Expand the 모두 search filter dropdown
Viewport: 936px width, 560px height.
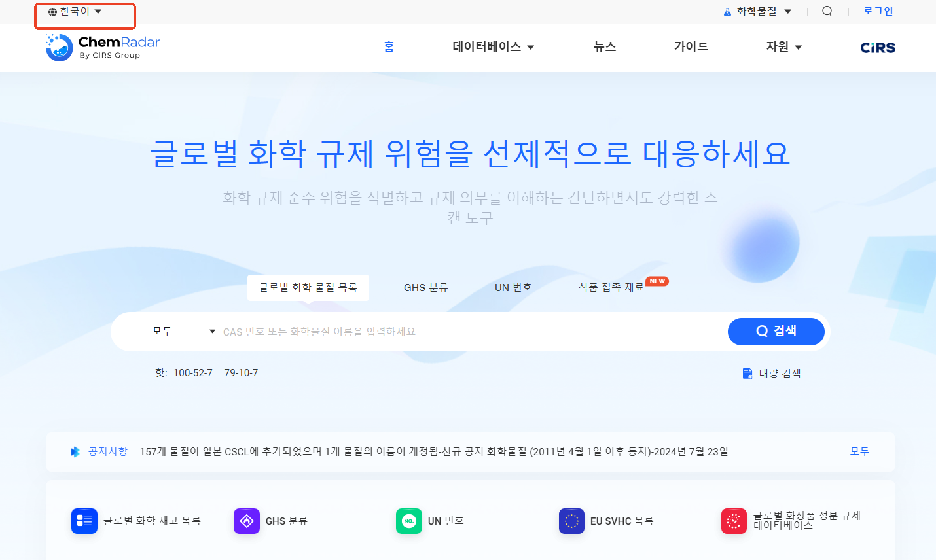click(x=183, y=332)
